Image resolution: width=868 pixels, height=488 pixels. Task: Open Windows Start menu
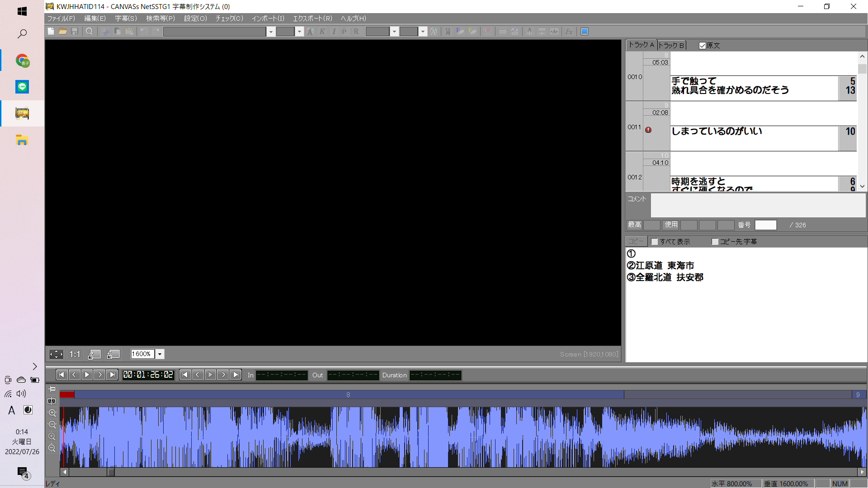[22, 11]
